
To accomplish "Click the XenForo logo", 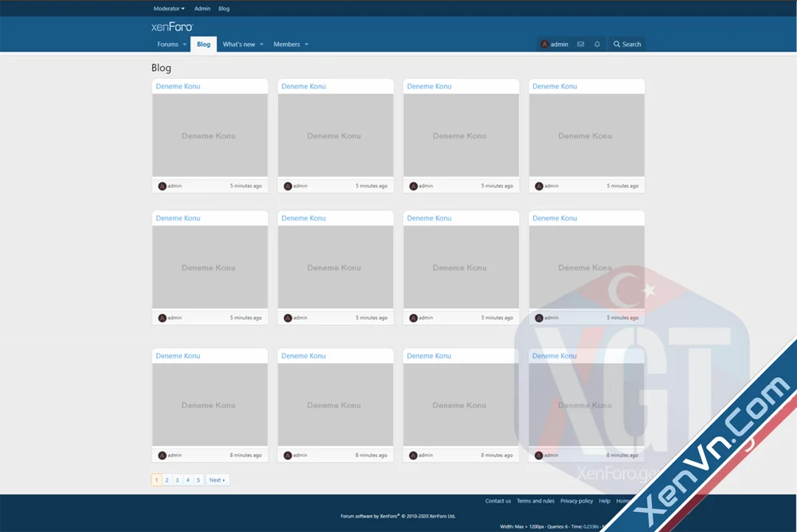I will [x=173, y=26].
